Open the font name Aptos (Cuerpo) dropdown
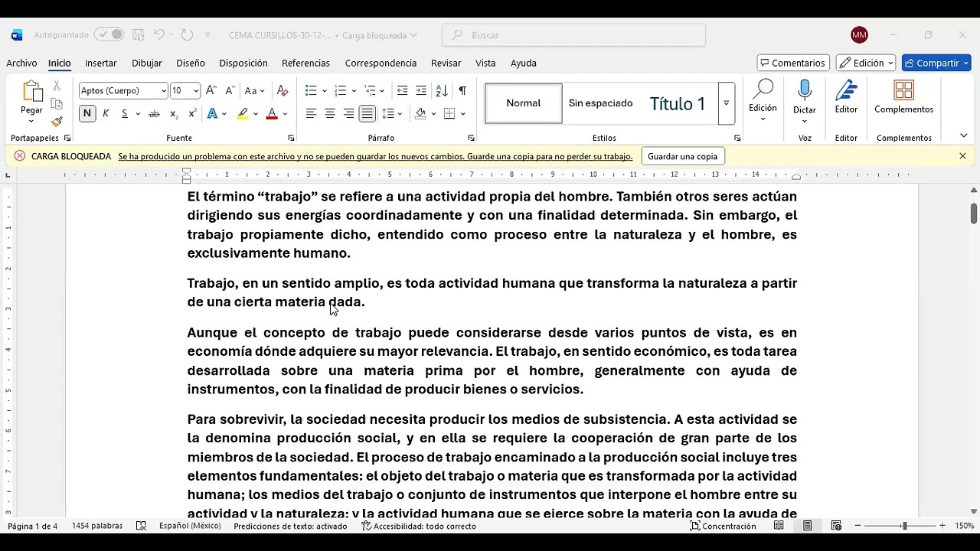The width and height of the screenshot is (980, 551). [x=164, y=91]
